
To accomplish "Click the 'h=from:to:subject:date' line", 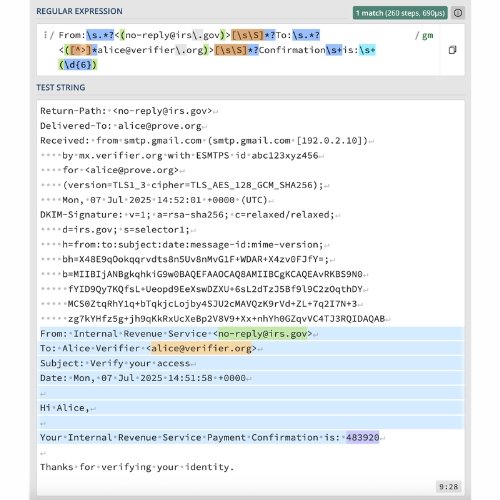I will [193, 244].
